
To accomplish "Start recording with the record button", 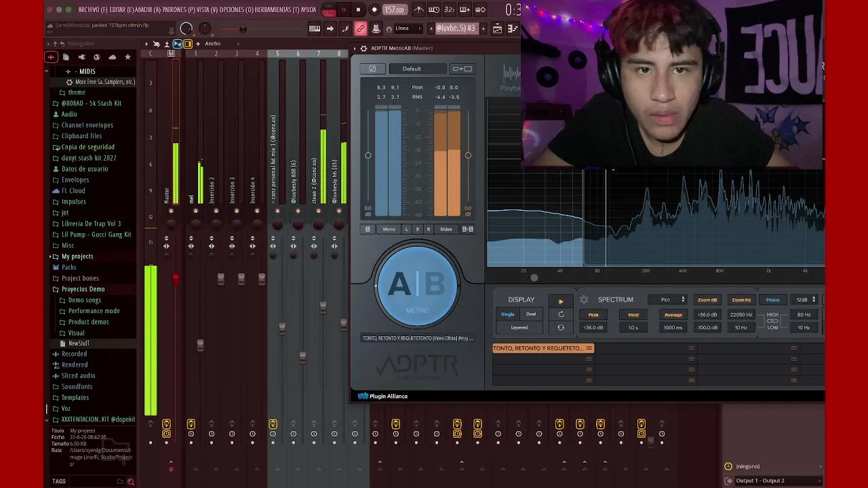I will 374,9.
